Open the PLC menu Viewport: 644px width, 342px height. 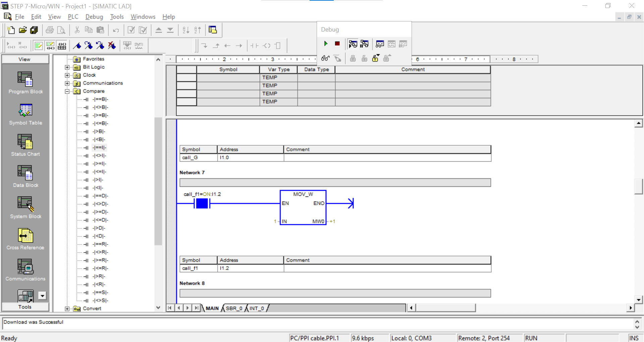pos(73,17)
